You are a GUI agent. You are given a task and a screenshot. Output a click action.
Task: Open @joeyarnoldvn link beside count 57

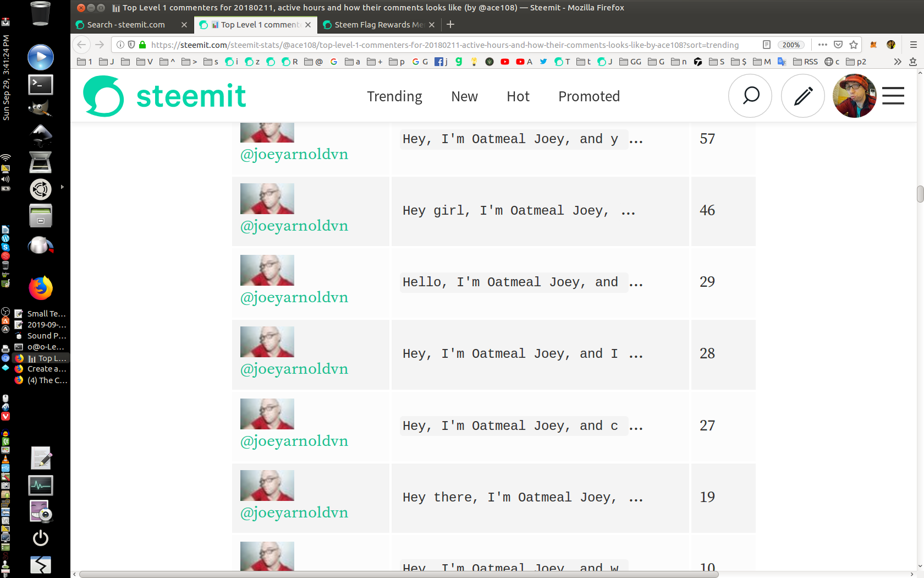point(294,154)
